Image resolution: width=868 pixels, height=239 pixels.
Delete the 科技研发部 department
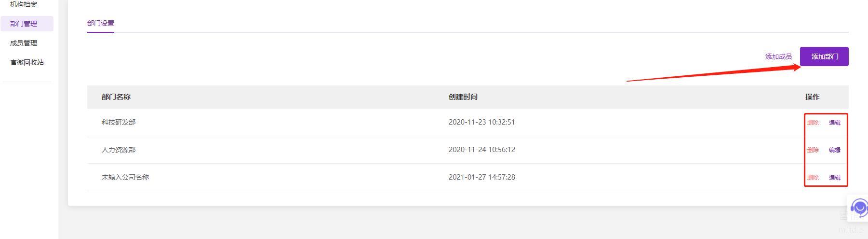(x=813, y=123)
